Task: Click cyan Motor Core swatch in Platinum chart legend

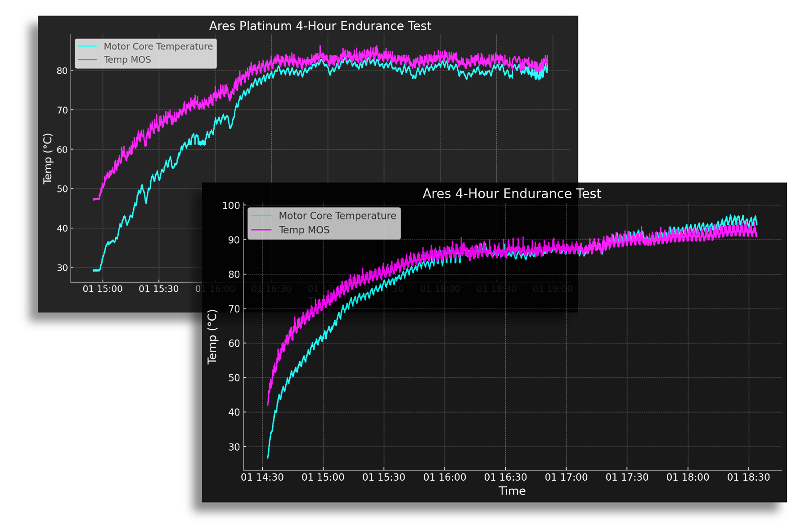Action: pos(88,46)
